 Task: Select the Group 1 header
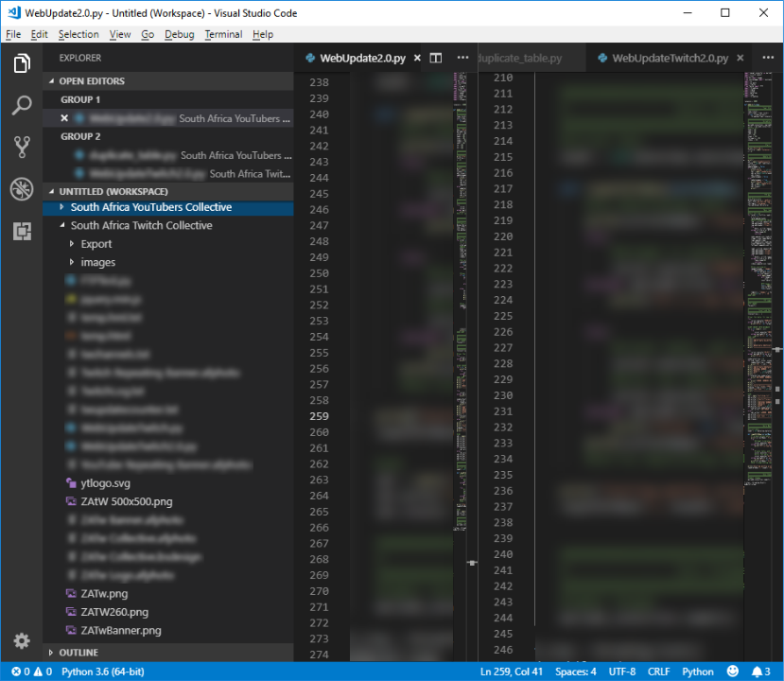[x=168, y=99]
